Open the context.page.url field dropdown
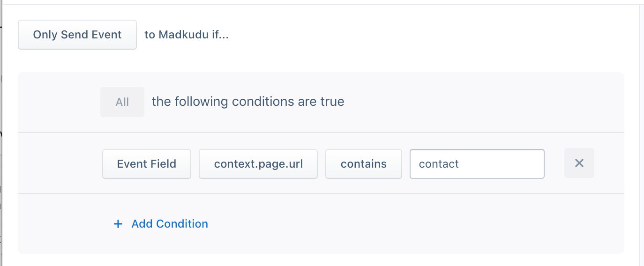The height and width of the screenshot is (266, 644). tap(258, 164)
